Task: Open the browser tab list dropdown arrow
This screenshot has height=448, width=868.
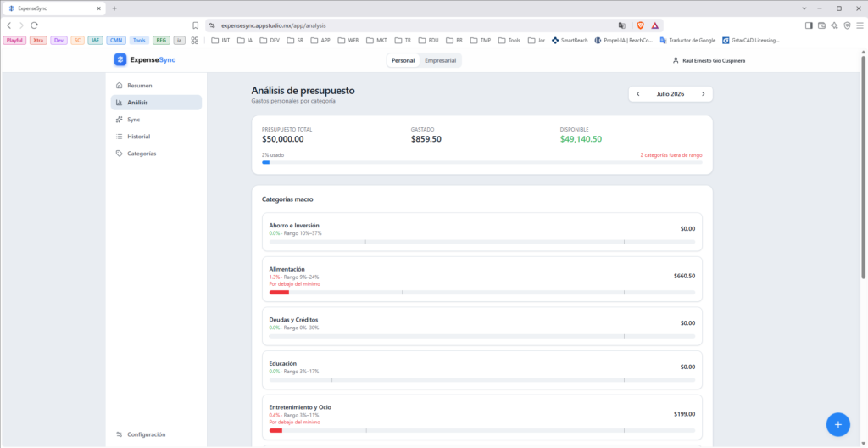Action: tap(804, 8)
